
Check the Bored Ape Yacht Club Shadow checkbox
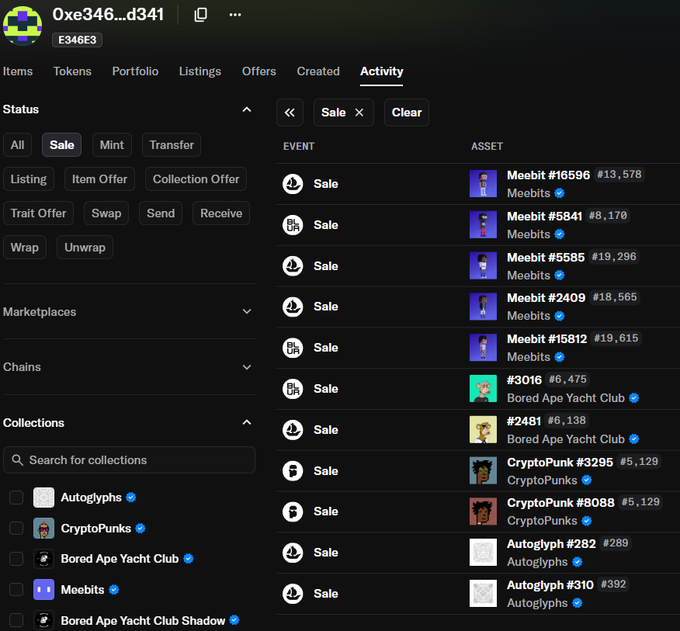pos(16,621)
